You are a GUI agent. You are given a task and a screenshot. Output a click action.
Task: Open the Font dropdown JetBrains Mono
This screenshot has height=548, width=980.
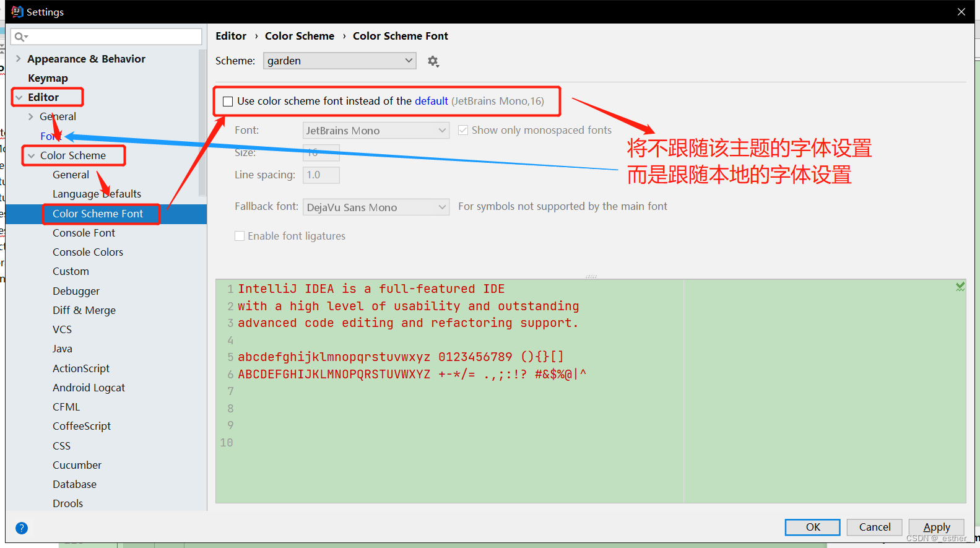coord(376,131)
